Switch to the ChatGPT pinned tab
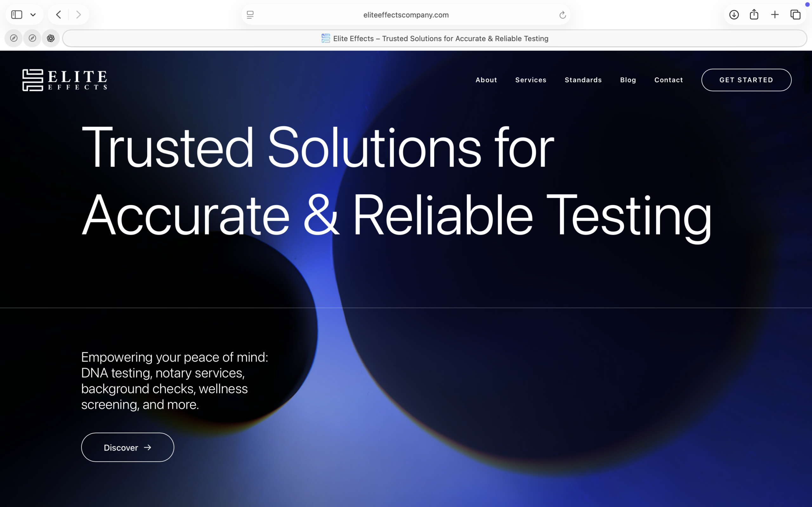 click(x=51, y=38)
